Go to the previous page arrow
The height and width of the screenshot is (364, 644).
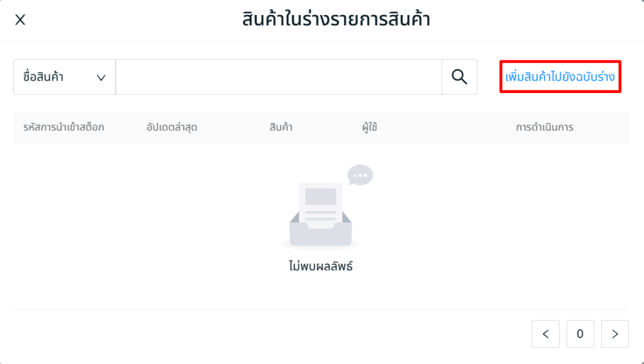click(x=545, y=334)
